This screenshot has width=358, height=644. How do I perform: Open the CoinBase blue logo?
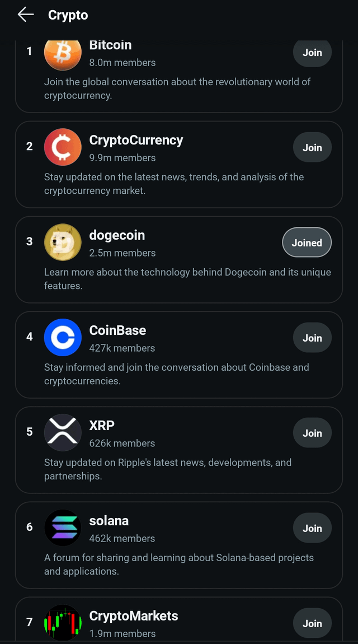coord(63,338)
